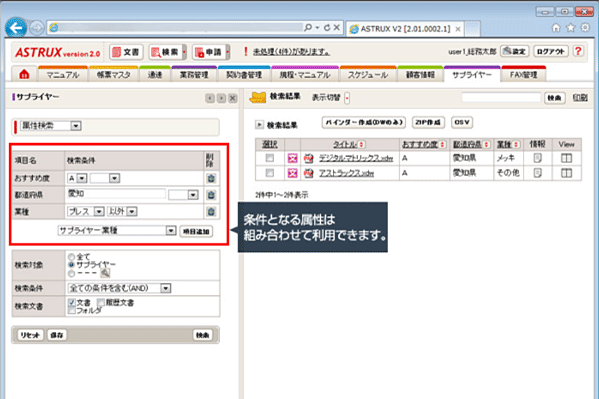Switch to 帳票マスタ tab

pos(113,75)
